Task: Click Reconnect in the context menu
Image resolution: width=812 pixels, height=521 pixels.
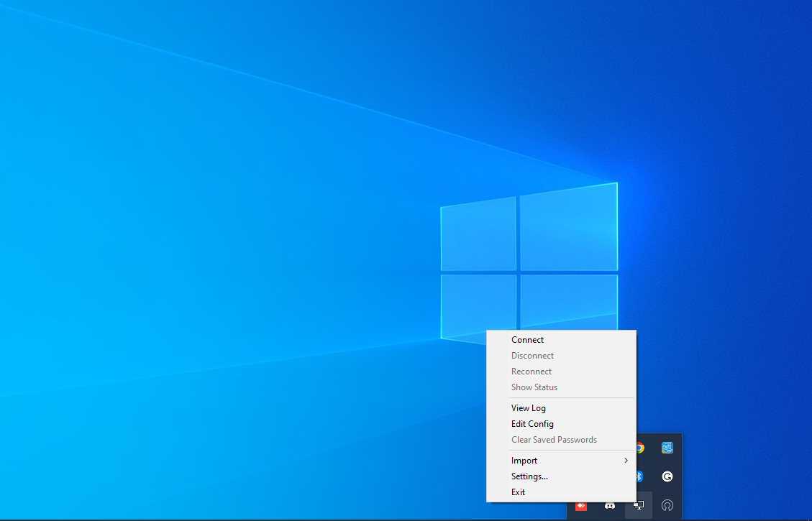Action: click(532, 372)
